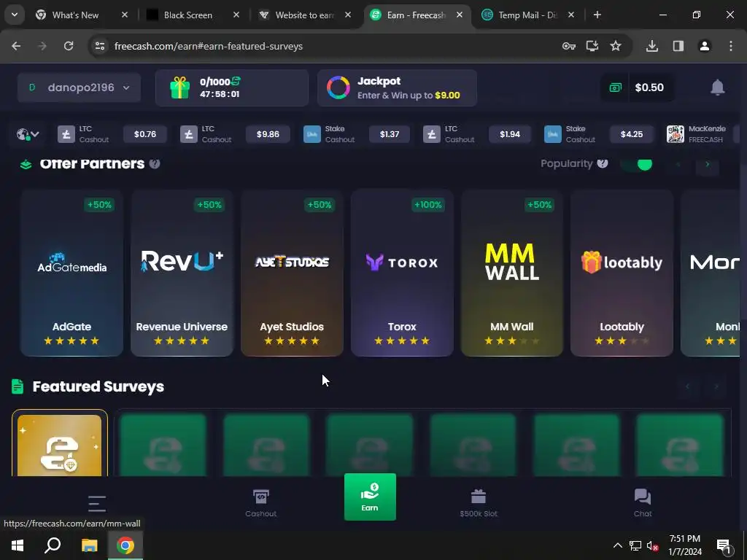Go to Cashout in bottom navigation

coord(260,503)
